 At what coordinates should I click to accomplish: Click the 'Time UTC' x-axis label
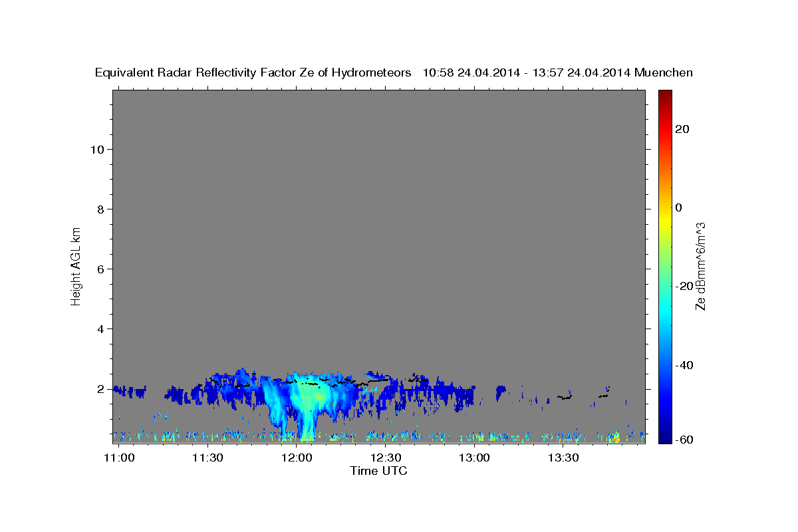click(x=378, y=471)
